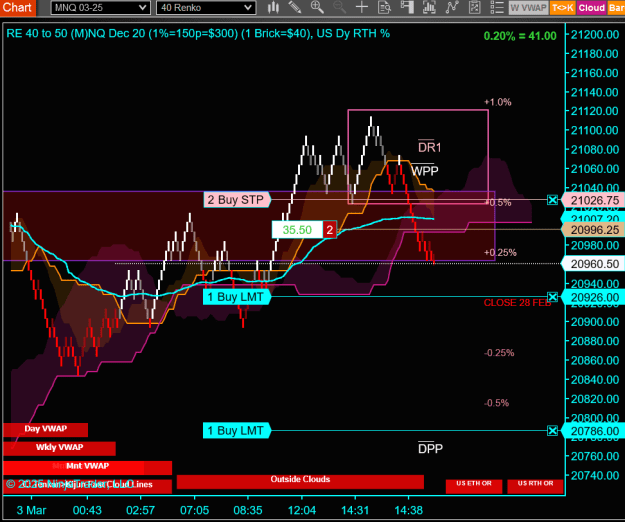Click the 3 Mar date axis label
Viewport: 625px width, 522px height.
[x=31, y=510]
